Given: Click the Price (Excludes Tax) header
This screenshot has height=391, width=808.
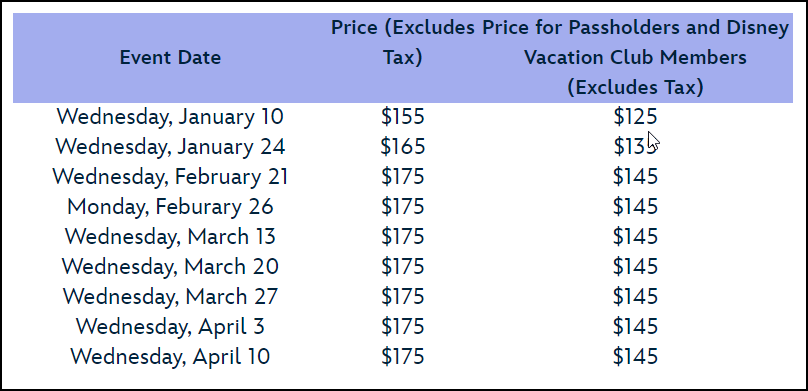Looking at the screenshot, I should (402, 42).
